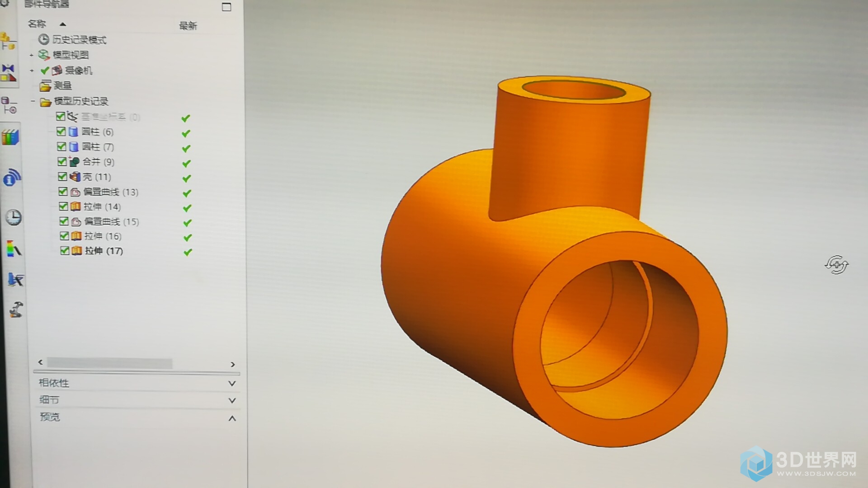Image resolution: width=868 pixels, height=488 pixels.
Task: Click the 圆柱 (6) cylinder icon
Action: coord(73,131)
